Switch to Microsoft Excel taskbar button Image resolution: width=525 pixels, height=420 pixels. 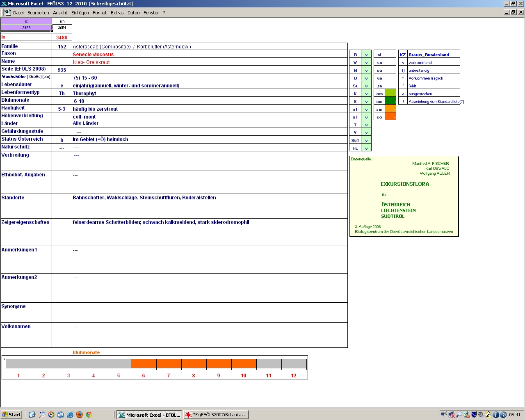[149, 415]
